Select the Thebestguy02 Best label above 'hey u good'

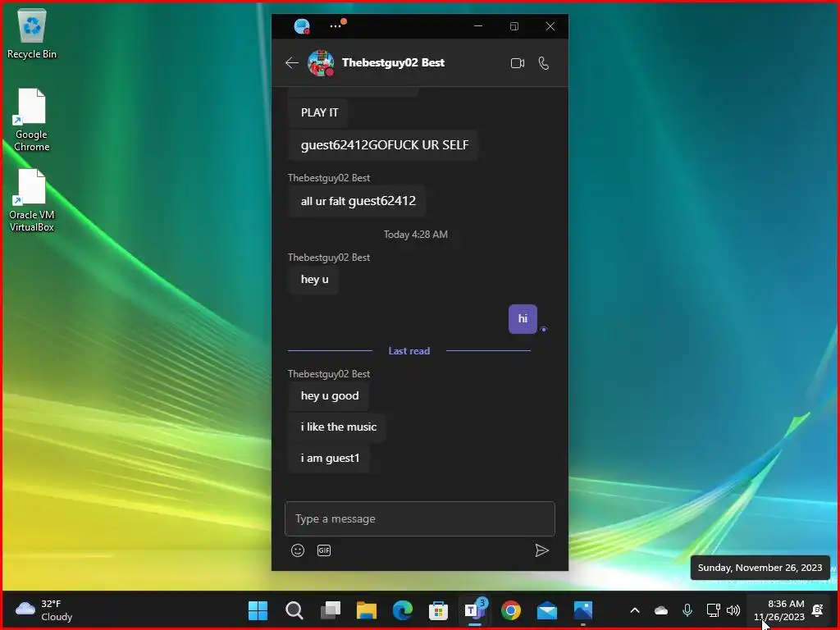[x=329, y=374]
